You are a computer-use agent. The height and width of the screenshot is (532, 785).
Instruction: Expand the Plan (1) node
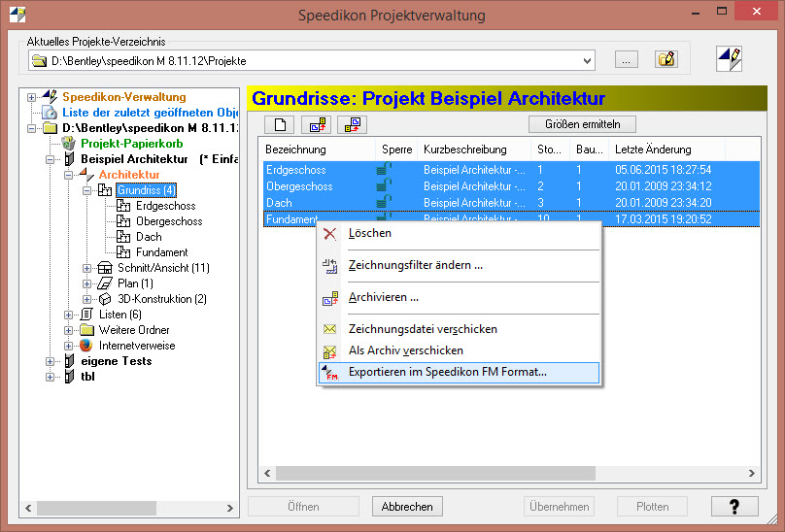87,283
